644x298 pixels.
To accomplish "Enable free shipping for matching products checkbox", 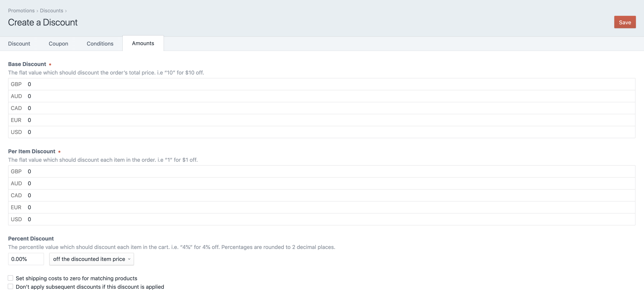I will [10, 278].
